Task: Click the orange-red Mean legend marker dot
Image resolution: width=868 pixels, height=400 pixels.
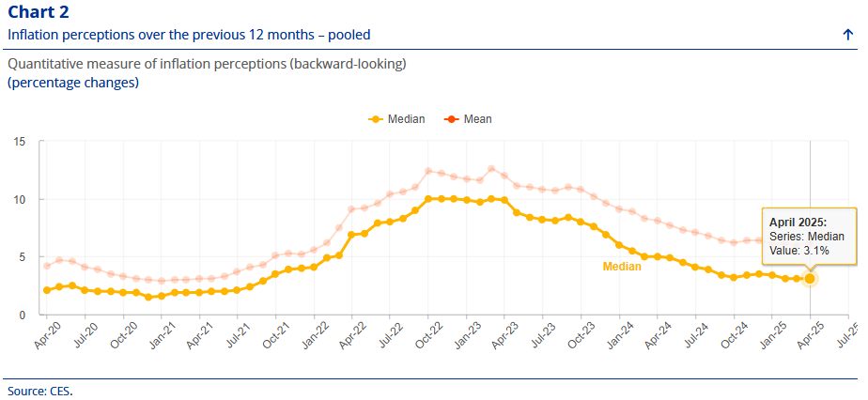Action: coord(451,119)
